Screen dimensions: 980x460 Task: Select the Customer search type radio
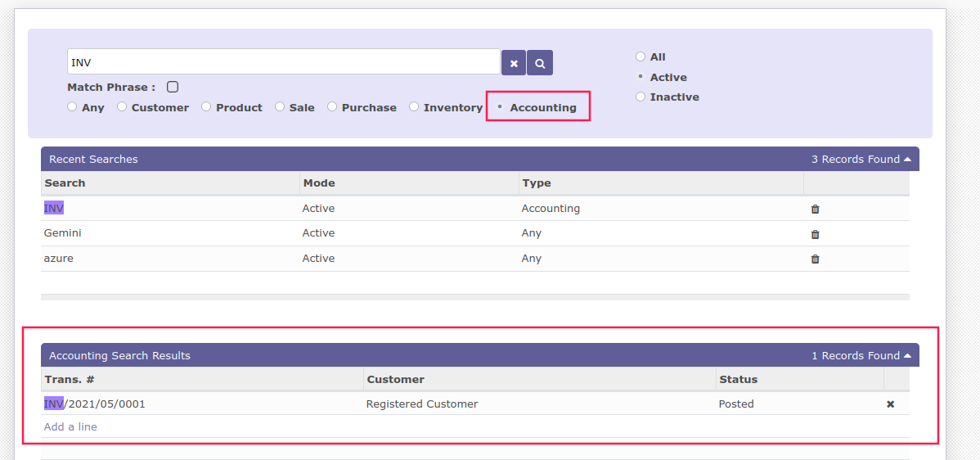(x=123, y=106)
